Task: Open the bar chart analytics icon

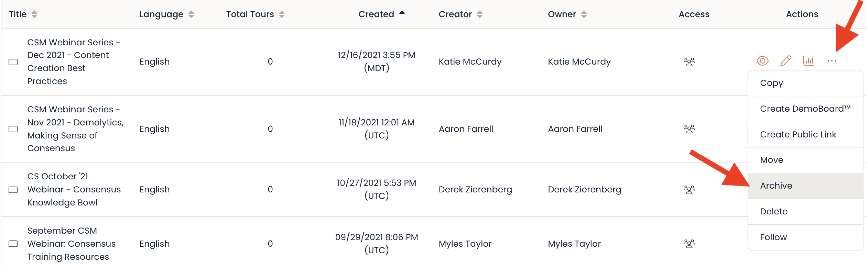Action: coord(809,61)
